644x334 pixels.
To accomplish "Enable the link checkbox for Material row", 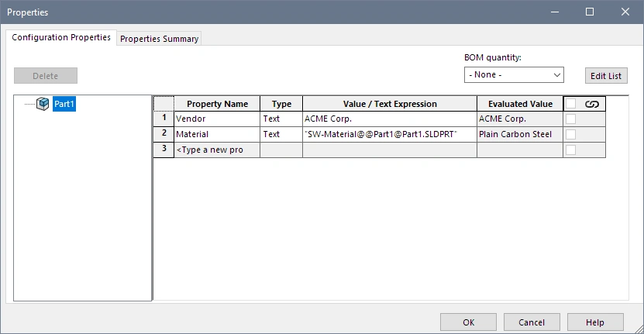I will [571, 134].
